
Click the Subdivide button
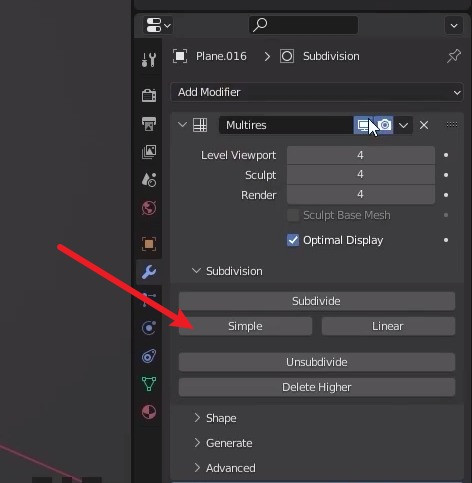[x=317, y=301]
